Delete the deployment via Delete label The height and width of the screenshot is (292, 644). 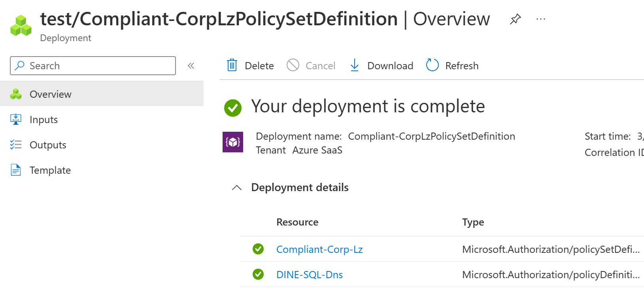pos(259,66)
